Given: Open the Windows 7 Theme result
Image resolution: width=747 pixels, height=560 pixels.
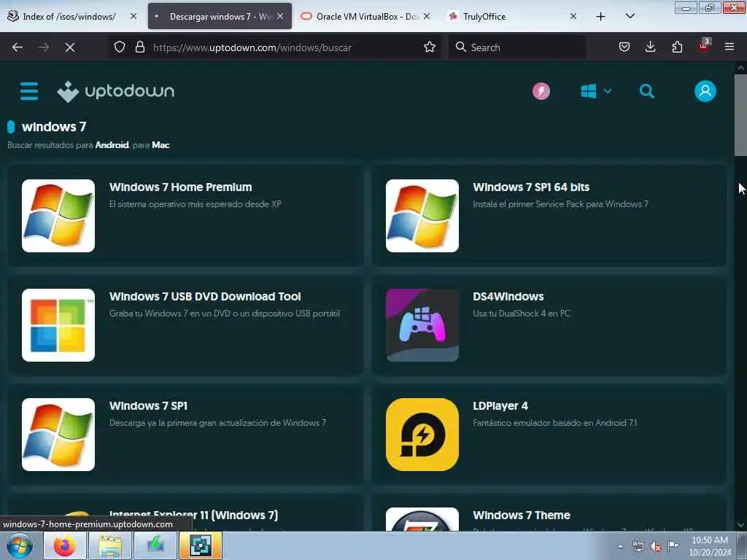Looking at the screenshot, I should [521, 516].
